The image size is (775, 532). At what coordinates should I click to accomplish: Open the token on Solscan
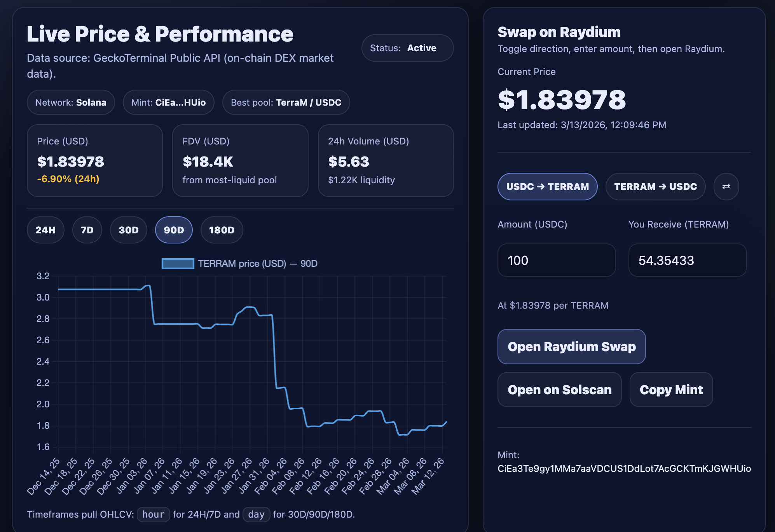(559, 389)
